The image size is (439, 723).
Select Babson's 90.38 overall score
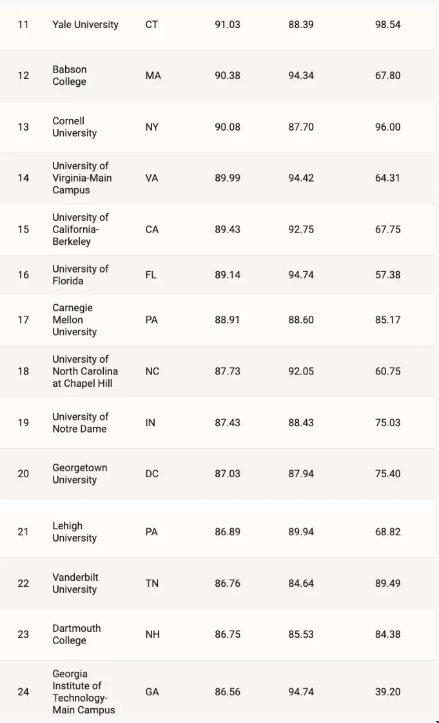[227, 76]
